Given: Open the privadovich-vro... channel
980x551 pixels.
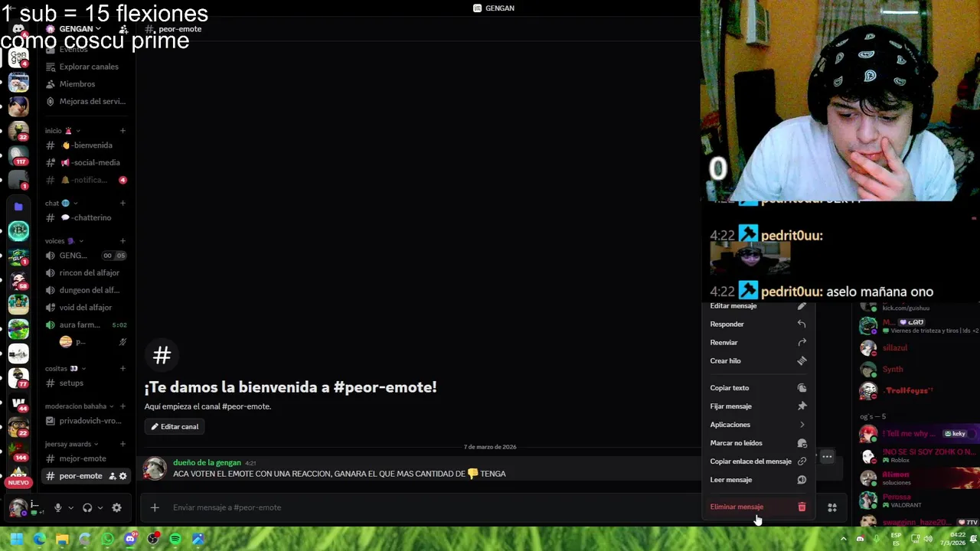Looking at the screenshot, I should click(86, 421).
